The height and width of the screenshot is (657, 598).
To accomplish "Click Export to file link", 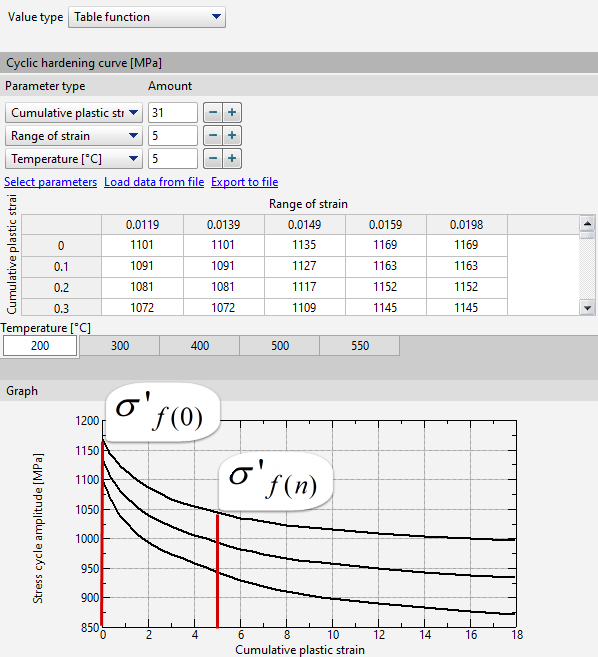I will (x=245, y=182).
